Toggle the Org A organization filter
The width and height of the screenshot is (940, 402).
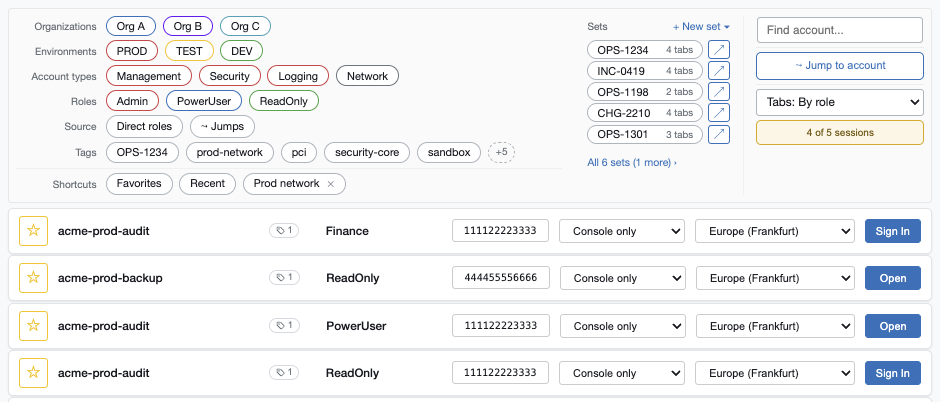(131, 26)
